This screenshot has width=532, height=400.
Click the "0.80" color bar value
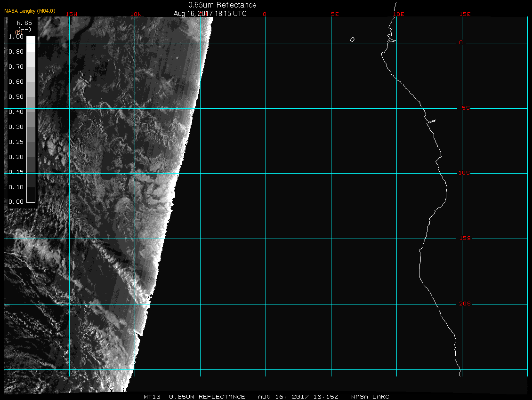click(16, 52)
